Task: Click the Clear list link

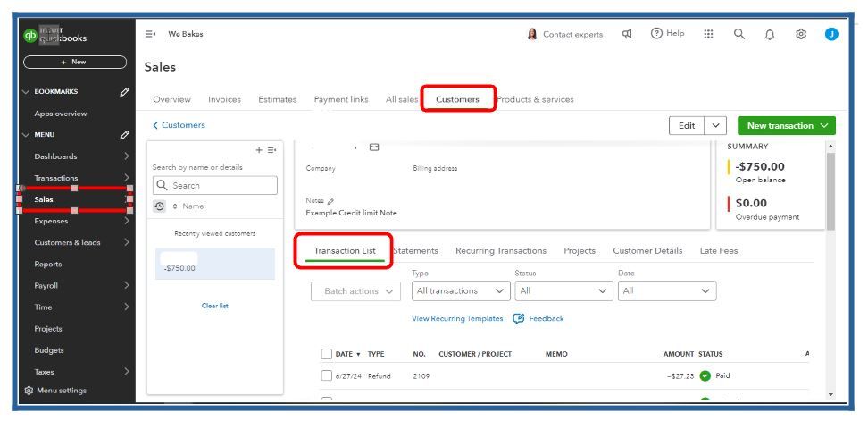Action: (215, 306)
